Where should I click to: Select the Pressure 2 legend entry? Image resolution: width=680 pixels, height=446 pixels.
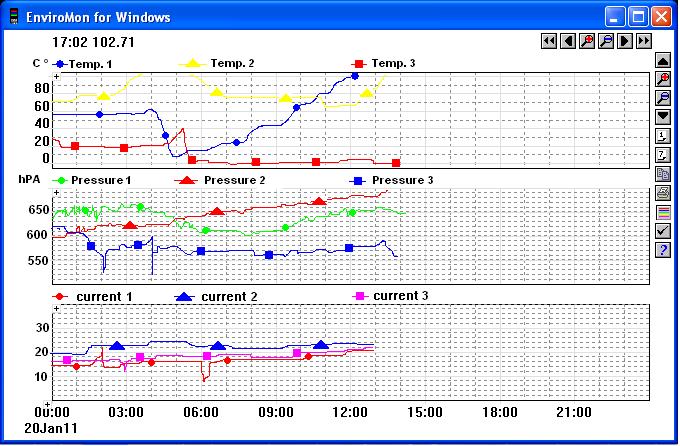[x=220, y=180]
